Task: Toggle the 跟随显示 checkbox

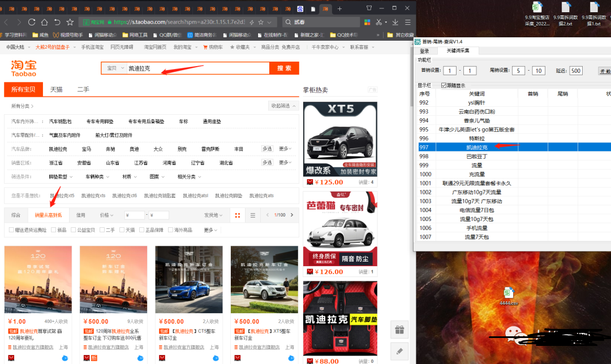Action: (x=444, y=85)
